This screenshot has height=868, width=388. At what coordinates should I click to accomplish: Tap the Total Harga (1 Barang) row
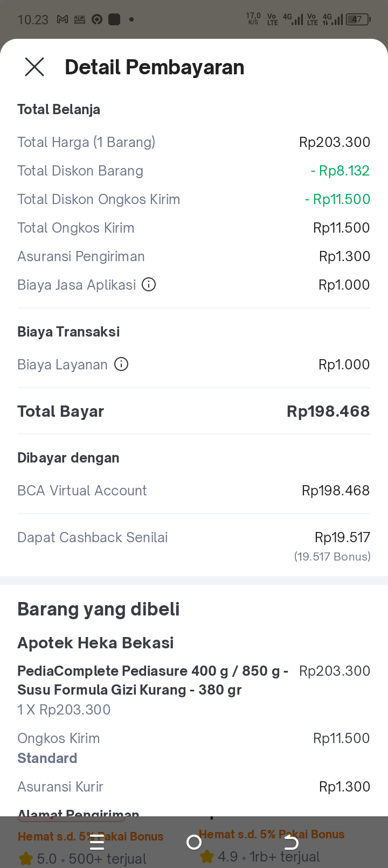193,142
